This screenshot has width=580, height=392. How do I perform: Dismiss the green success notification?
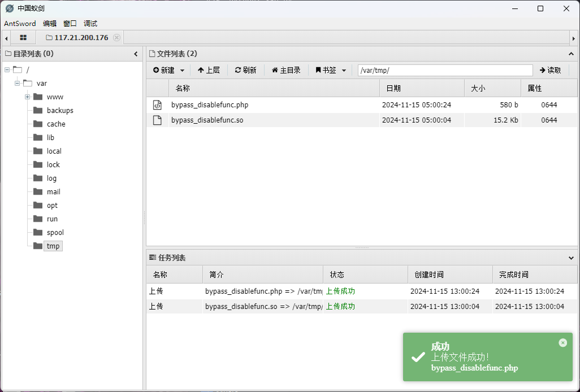pyautogui.click(x=562, y=343)
